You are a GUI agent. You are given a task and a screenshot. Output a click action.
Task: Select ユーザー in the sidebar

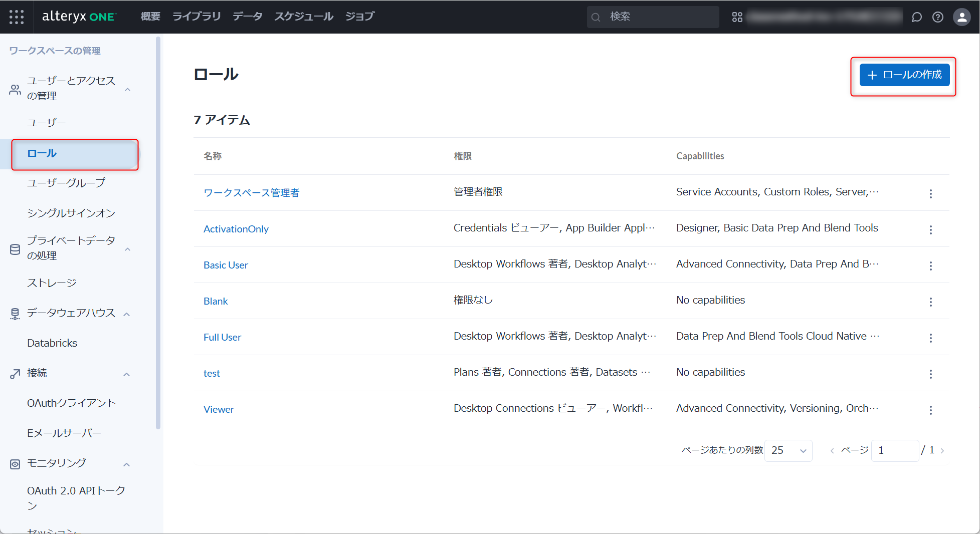click(x=46, y=123)
